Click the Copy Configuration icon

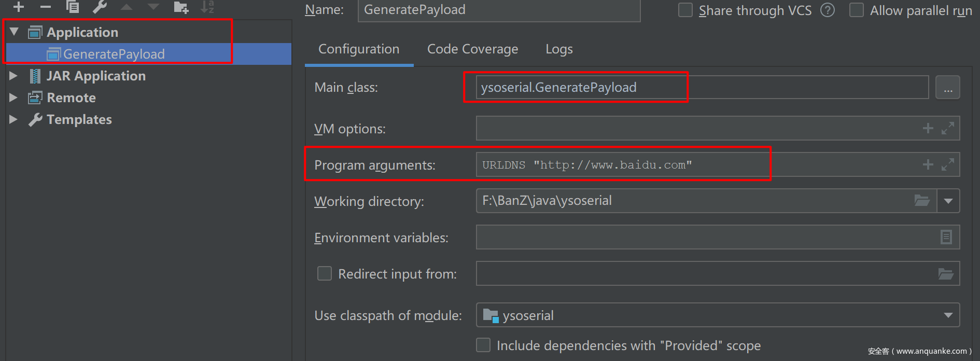(x=73, y=7)
